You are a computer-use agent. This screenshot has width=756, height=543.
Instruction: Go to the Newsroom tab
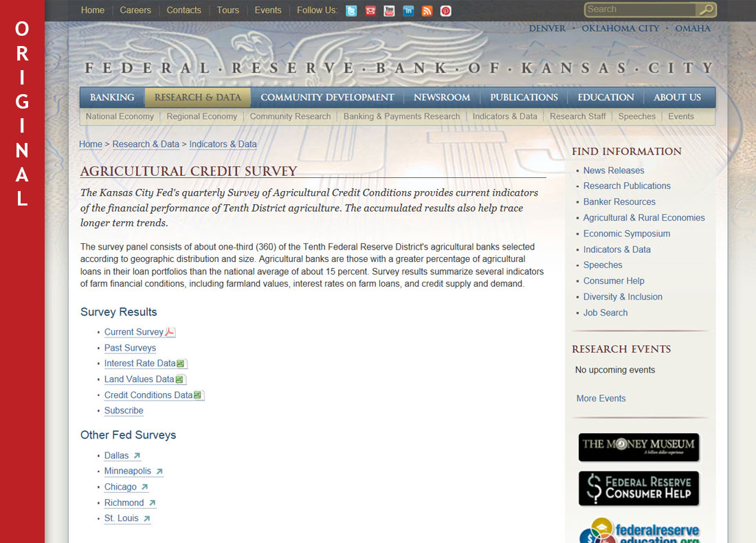pyautogui.click(x=442, y=98)
